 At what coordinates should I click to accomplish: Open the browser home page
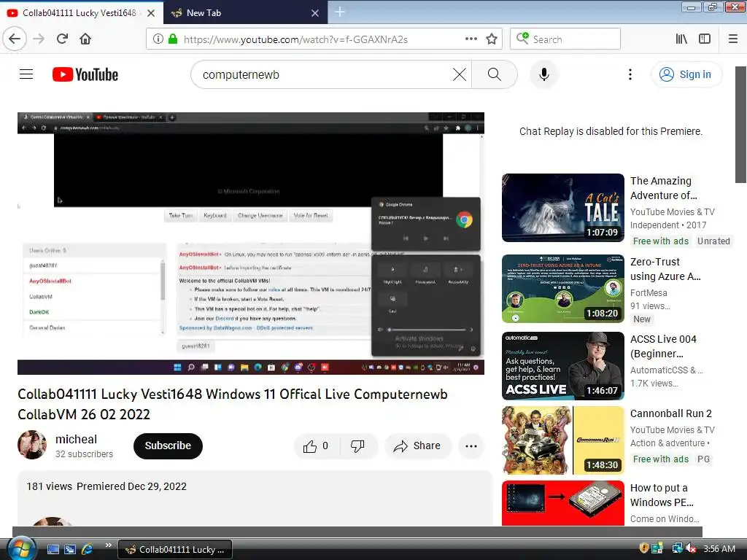click(x=85, y=39)
